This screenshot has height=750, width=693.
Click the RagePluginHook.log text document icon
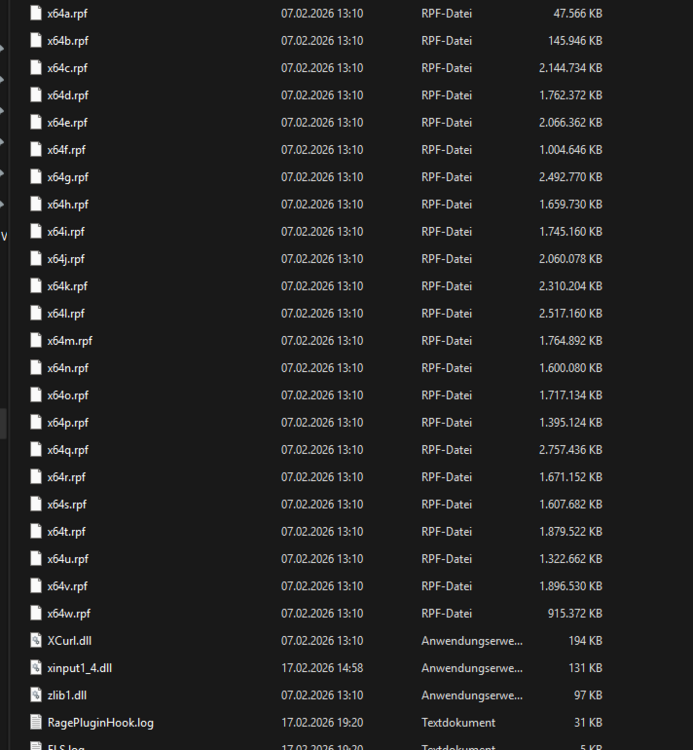[36, 722]
